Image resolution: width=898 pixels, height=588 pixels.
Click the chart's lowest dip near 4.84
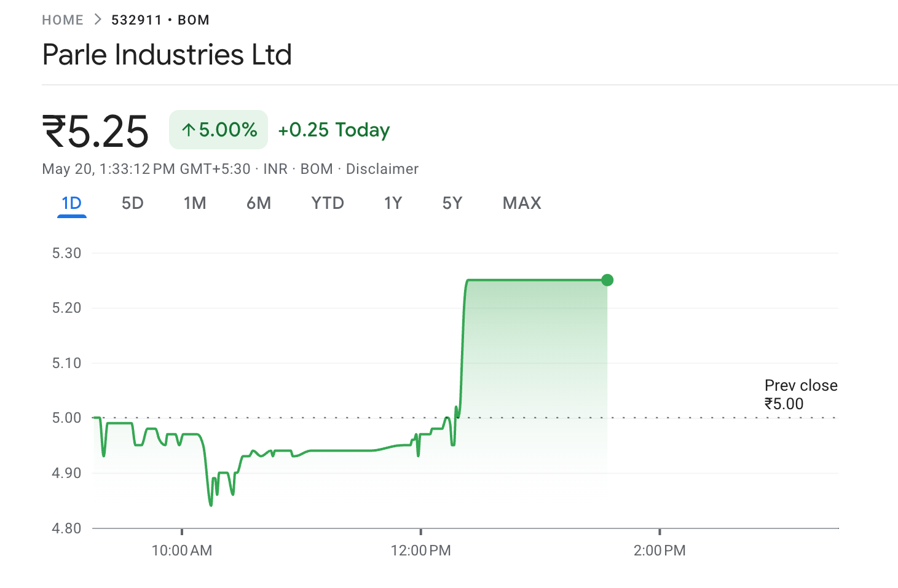point(211,504)
